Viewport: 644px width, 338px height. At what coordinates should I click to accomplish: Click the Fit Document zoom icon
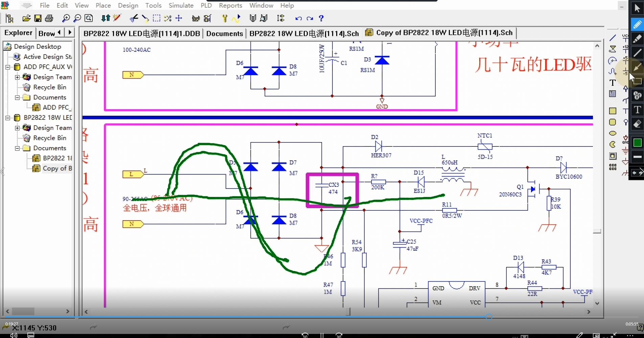tap(89, 18)
